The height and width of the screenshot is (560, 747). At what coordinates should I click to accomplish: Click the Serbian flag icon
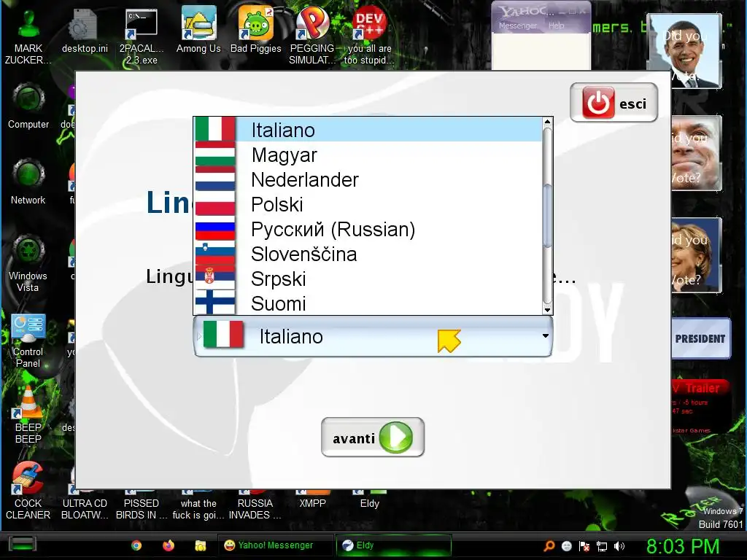tap(215, 277)
